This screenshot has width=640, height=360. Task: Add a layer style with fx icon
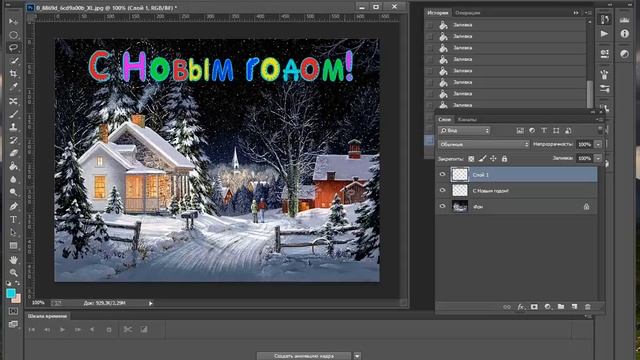tap(520, 307)
